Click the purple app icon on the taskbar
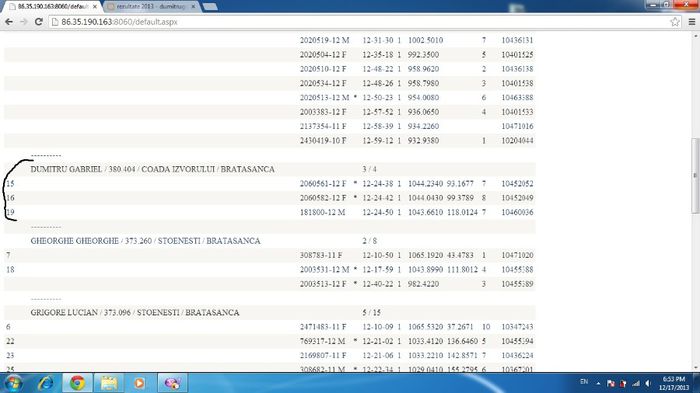 point(172,383)
